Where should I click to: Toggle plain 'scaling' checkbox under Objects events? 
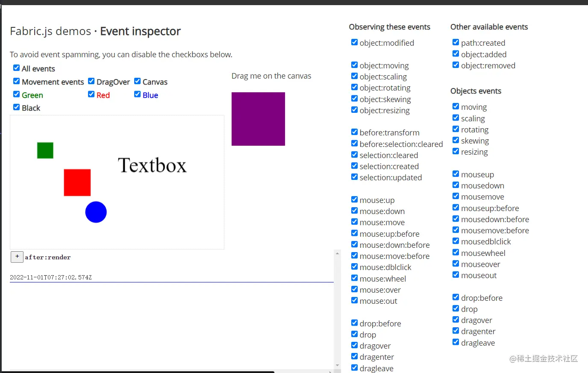click(x=456, y=118)
